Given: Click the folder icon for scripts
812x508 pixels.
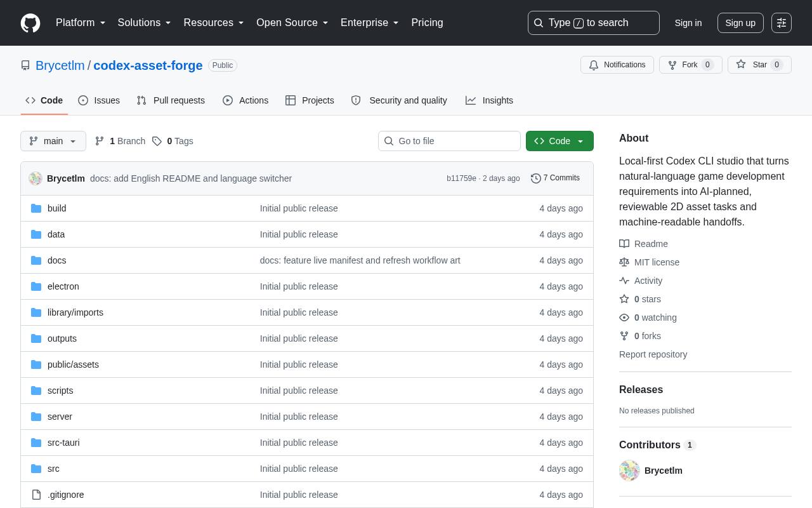Looking at the screenshot, I should click(x=36, y=391).
